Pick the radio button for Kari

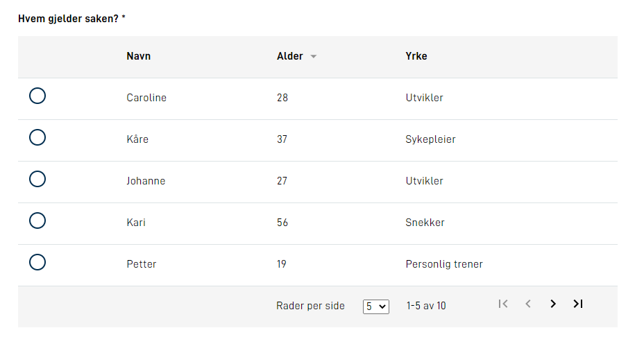[x=37, y=221]
